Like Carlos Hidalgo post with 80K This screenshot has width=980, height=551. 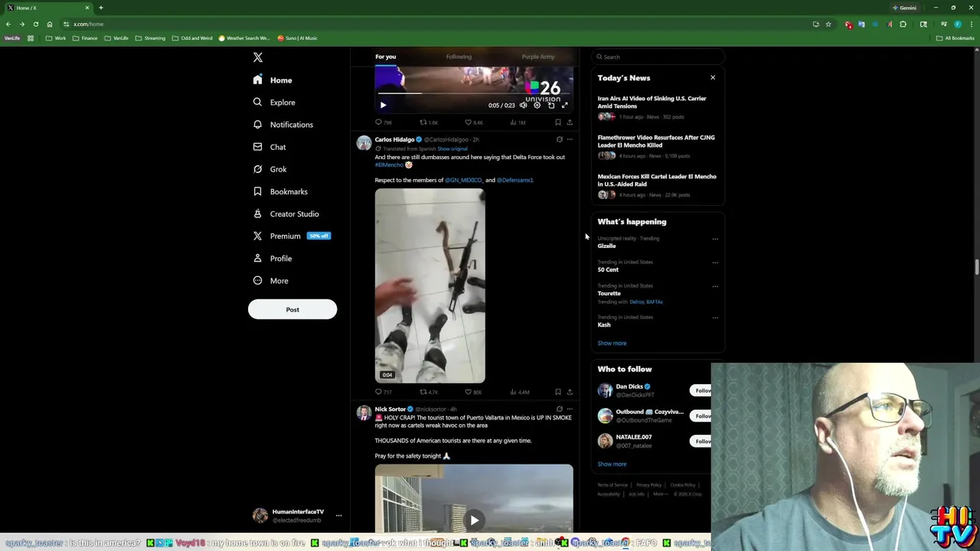point(473,392)
